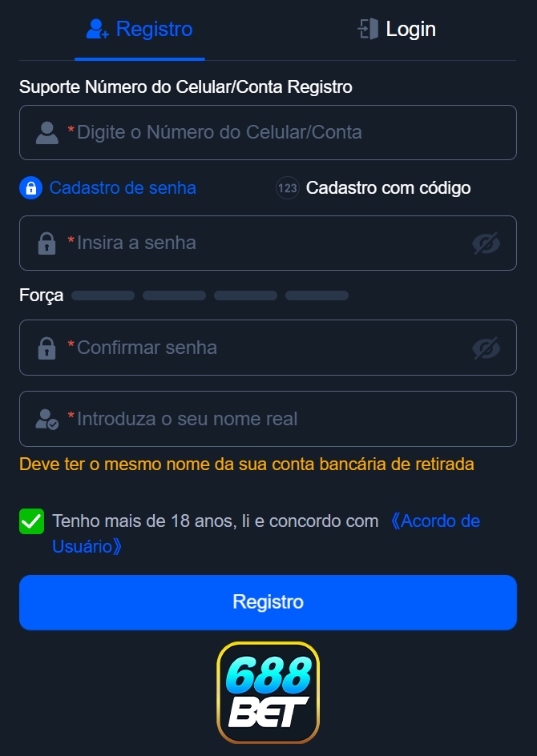
Task: Switch to password registration mode
Action: [123, 187]
